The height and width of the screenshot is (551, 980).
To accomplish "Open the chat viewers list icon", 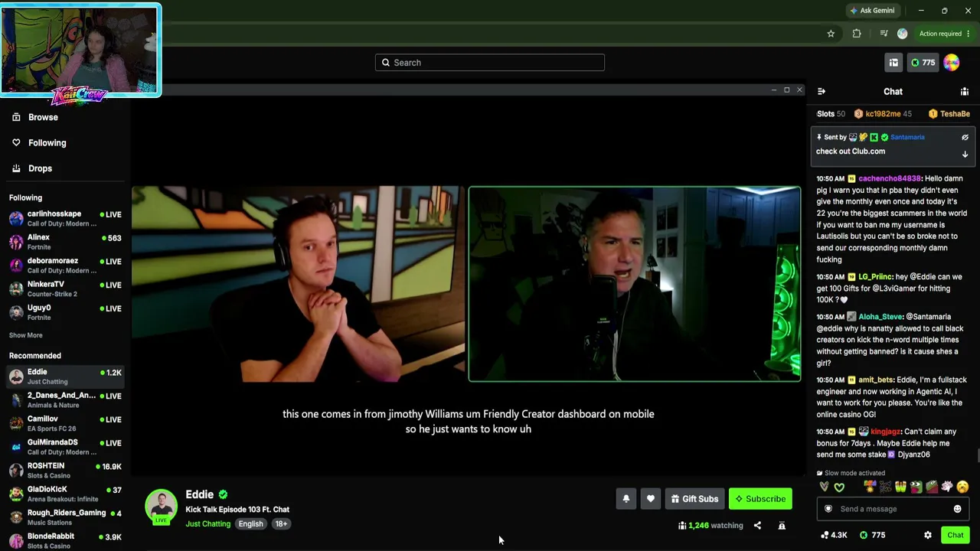I will click(965, 92).
